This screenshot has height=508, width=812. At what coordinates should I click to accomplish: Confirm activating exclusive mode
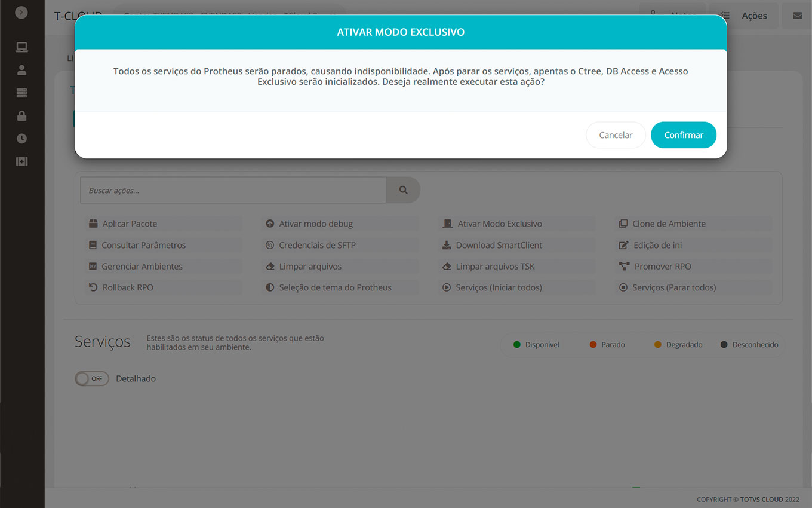(x=684, y=135)
